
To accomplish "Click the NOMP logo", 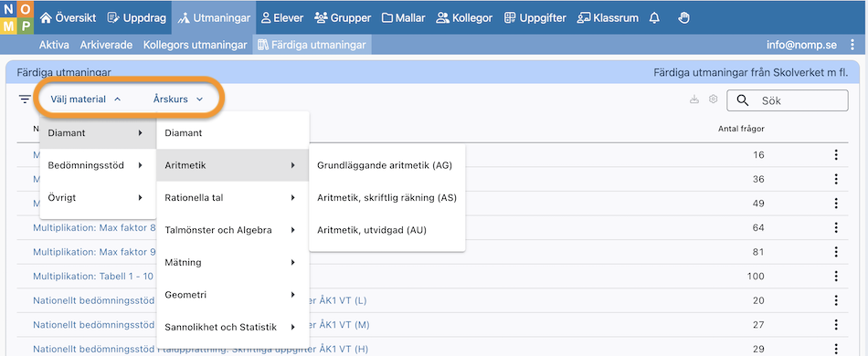I will tap(17, 17).
